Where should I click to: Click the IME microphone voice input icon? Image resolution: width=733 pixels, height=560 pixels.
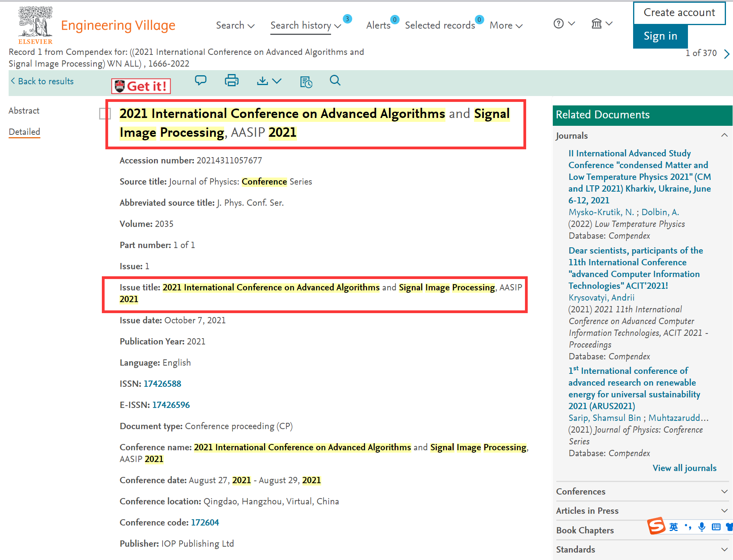click(x=702, y=527)
